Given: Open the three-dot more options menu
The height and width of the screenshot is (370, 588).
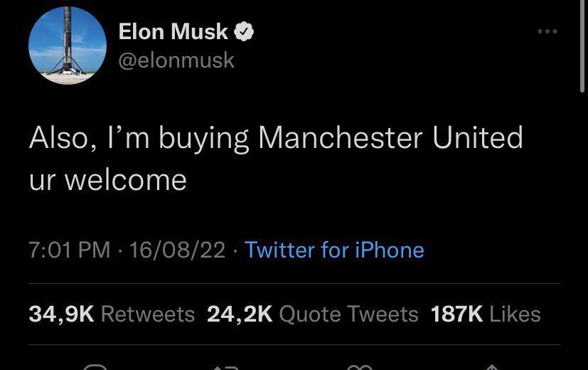Looking at the screenshot, I should click(x=547, y=32).
